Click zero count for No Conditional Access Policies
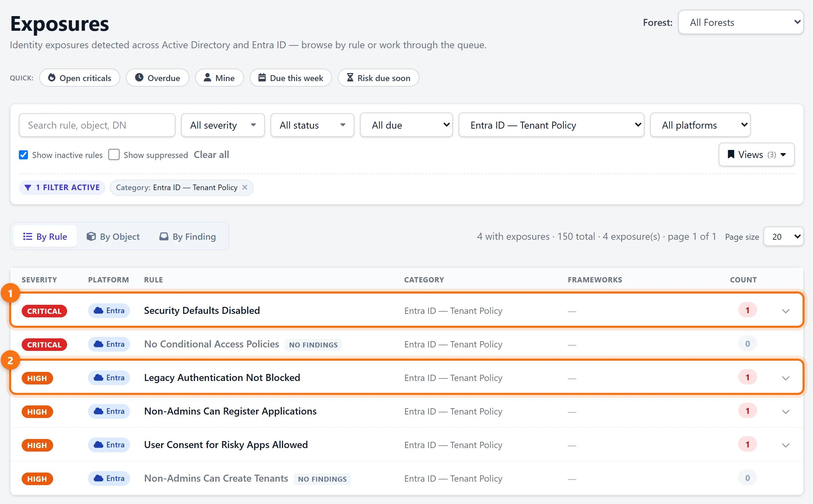Viewport: 813px width, 504px height. coord(748,344)
